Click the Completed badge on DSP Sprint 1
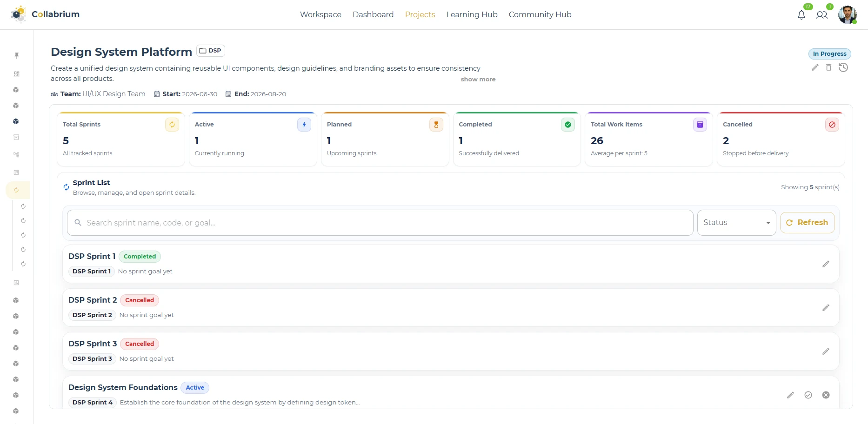 (x=140, y=257)
